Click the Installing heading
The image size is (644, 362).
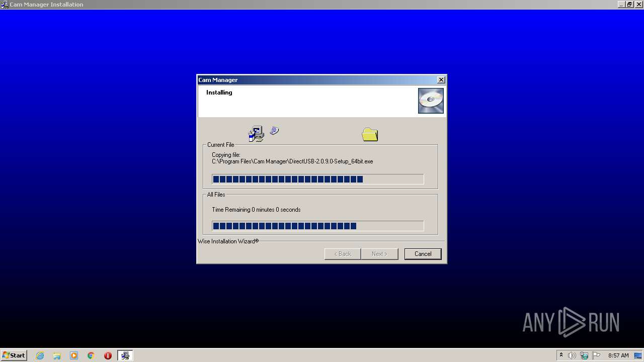[219, 93]
